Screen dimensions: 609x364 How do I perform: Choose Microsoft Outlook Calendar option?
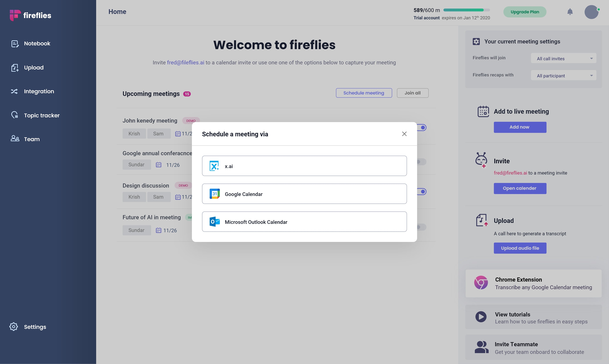[x=304, y=222]
